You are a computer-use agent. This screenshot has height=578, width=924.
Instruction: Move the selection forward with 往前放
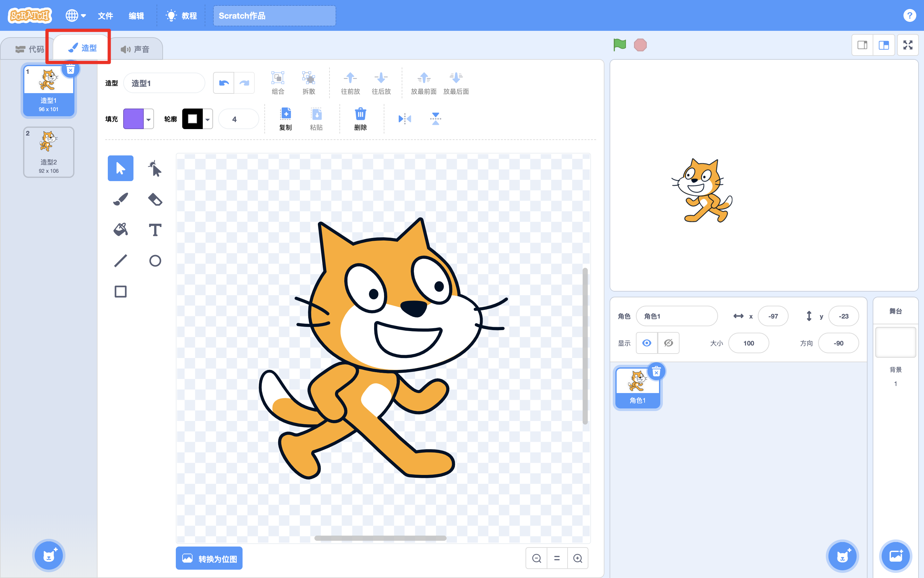(350, 83)
